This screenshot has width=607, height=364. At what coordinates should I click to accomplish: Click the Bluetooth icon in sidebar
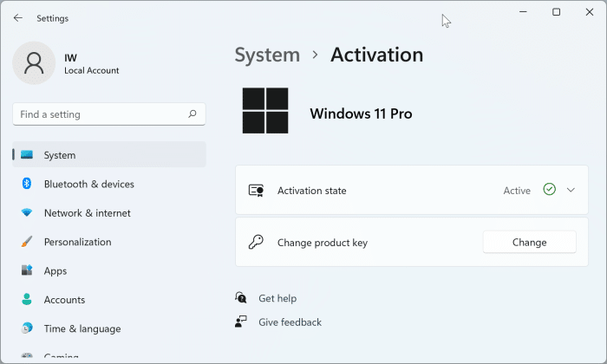click(27, 184)
